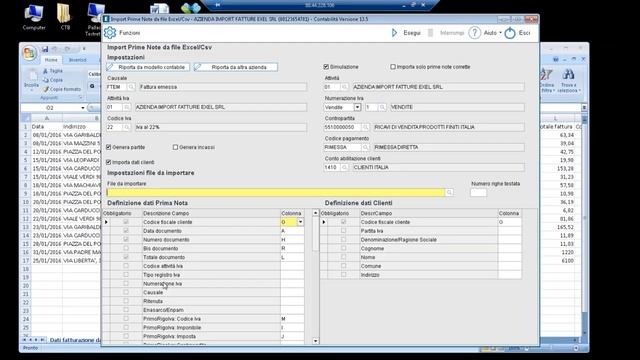Click scroll-up arrow of Prima Nota table

click(x=316, y=213)
